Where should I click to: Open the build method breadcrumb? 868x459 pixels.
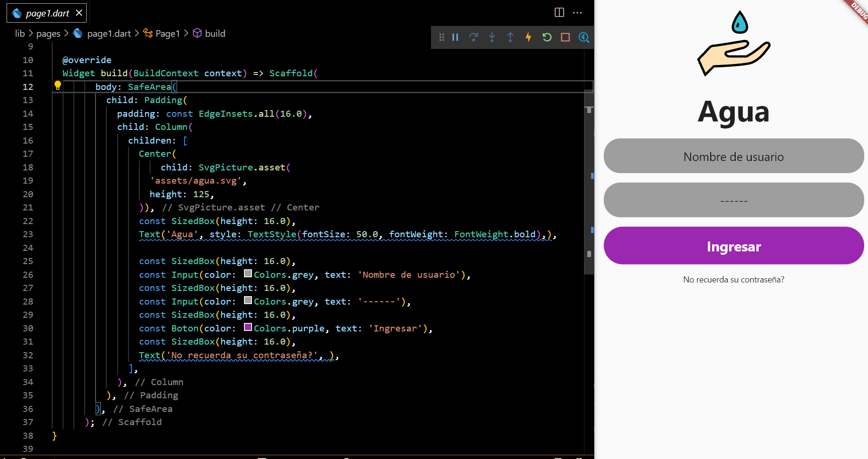215,33
